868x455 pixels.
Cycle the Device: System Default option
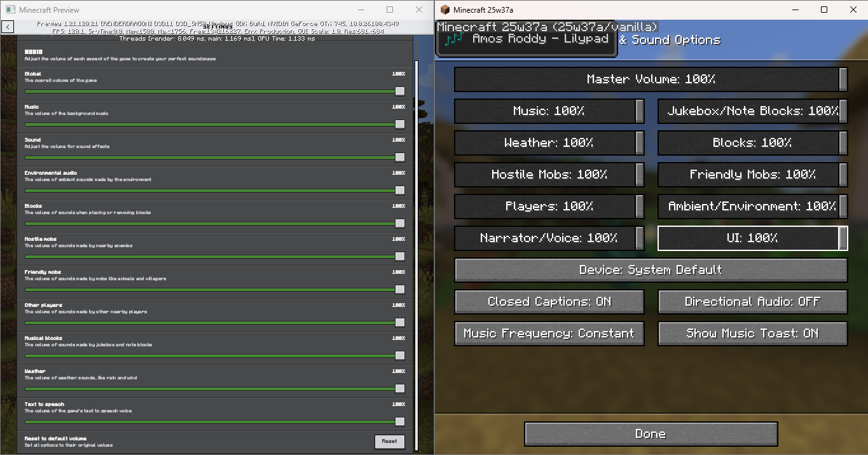point(651,270)
